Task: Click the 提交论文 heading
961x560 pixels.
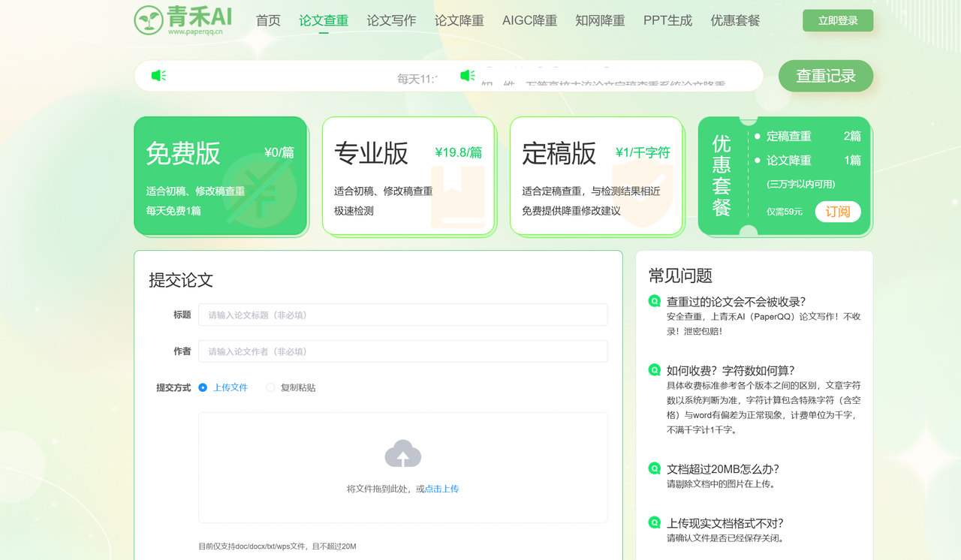Action: point(181,280)
